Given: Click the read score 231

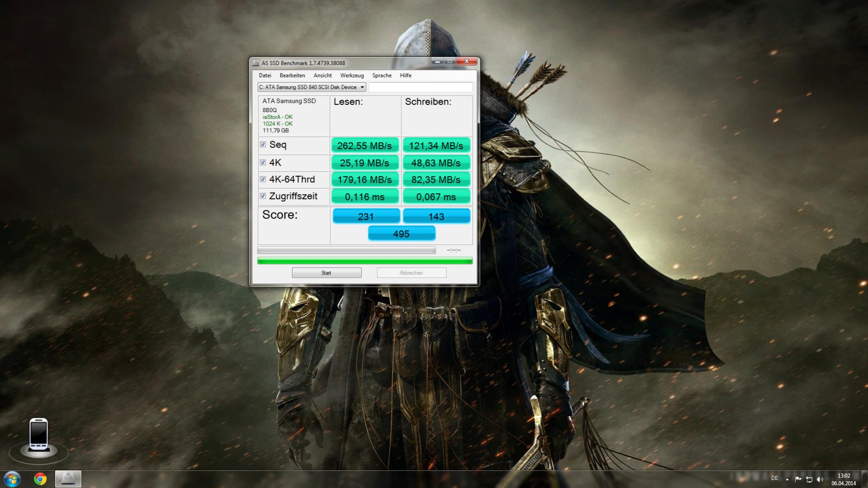Looking at the screenshot, I should coord(366,216).
